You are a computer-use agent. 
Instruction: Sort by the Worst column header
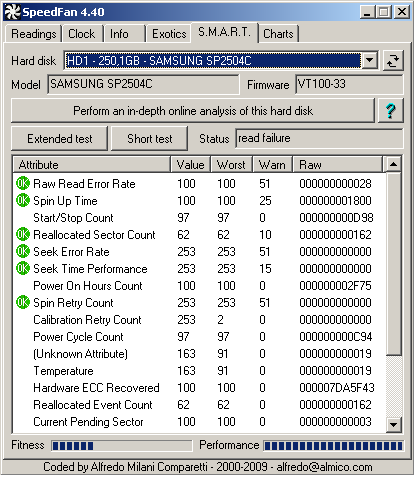pyautogui.click(x=231, y=165)
